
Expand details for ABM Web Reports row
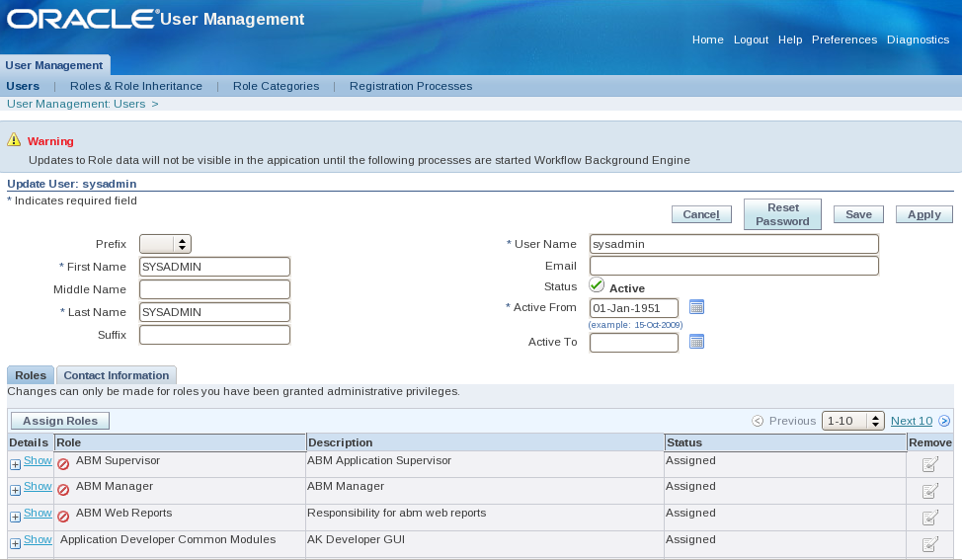point(16,518)
